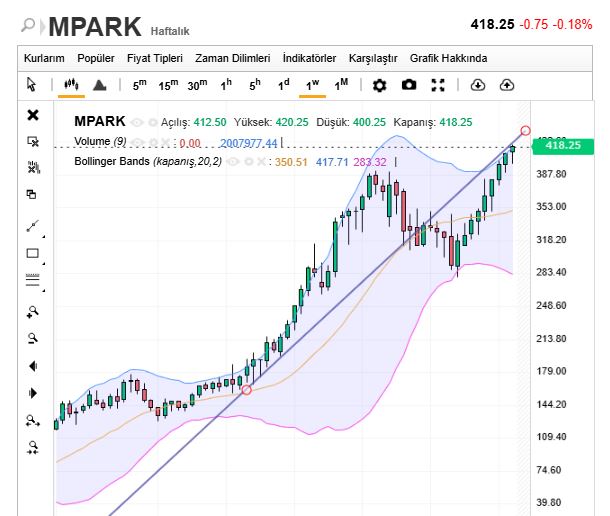Open the Kurlarım menu

tap(44, 58)
